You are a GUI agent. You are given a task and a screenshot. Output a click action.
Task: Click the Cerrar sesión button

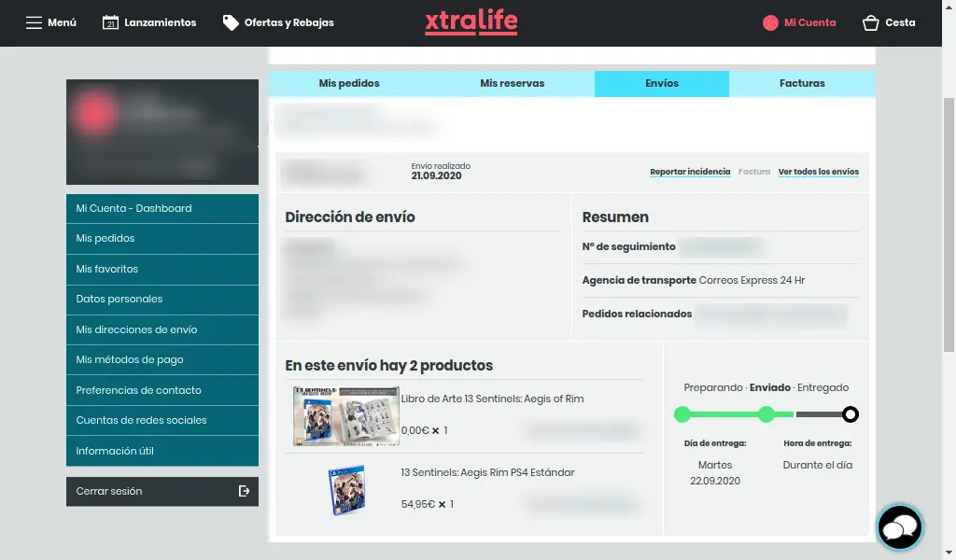pyautogui.click(x=162, y=491)
